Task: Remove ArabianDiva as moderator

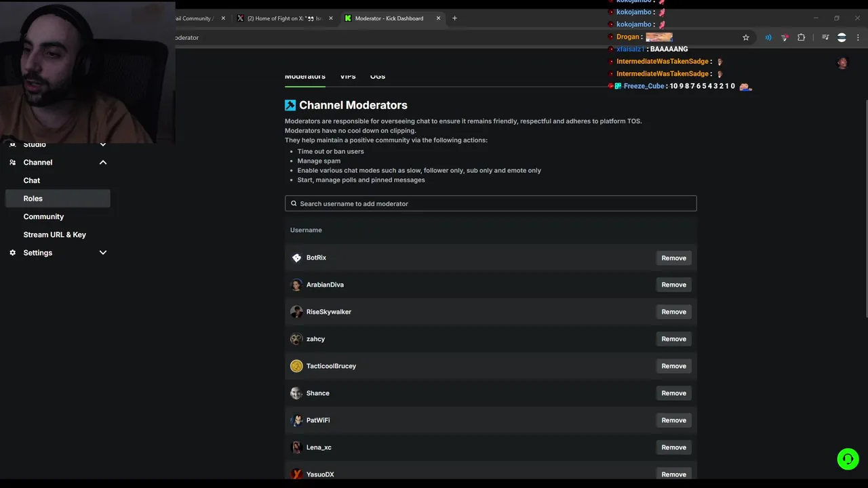Action: 674,285
